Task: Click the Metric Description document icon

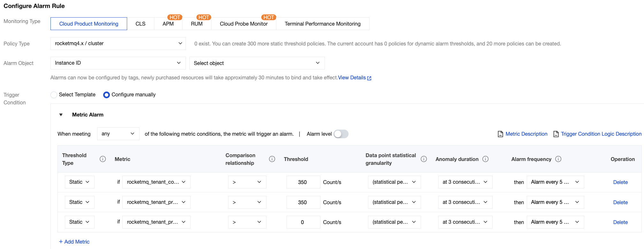Action: (500, 134)
